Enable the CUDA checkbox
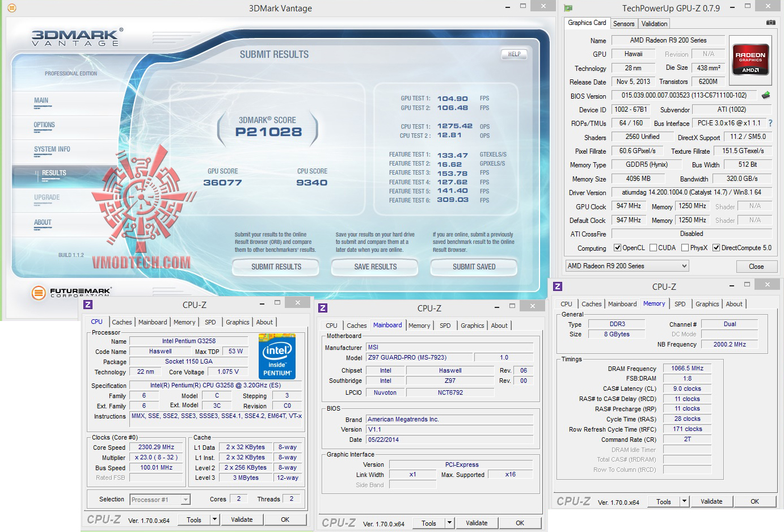Viewport: 784px width, 532px height. coord(653,248)
